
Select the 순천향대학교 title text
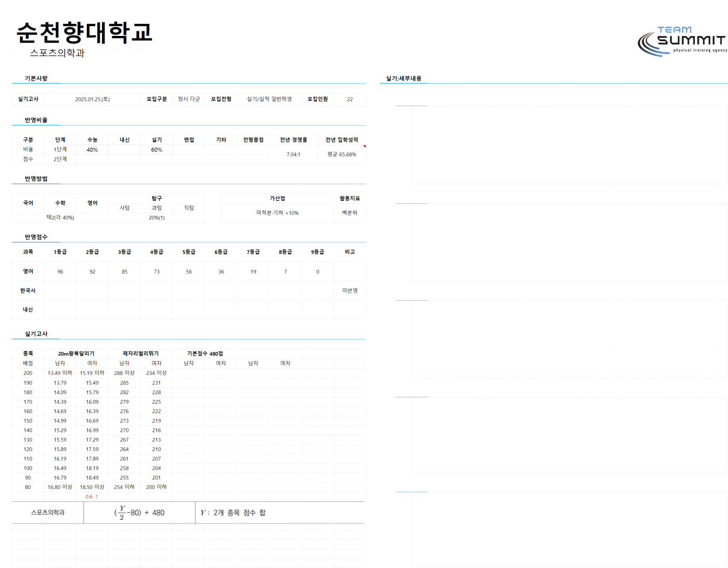[84, 32]
